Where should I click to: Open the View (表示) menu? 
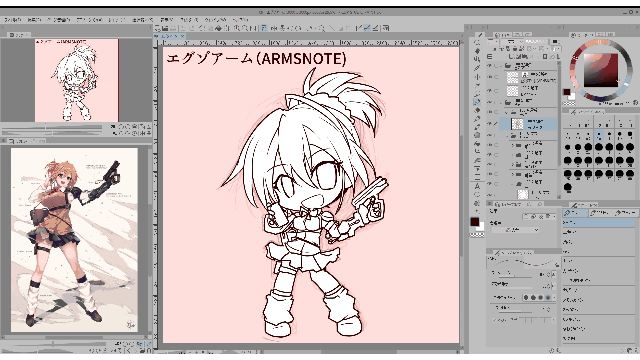coord(166,20)
